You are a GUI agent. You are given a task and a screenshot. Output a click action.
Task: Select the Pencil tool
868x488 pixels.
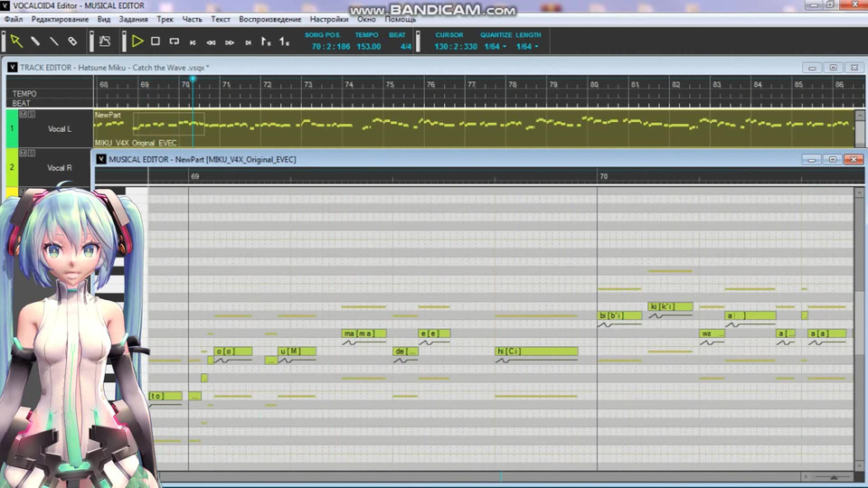pos(35,41)
